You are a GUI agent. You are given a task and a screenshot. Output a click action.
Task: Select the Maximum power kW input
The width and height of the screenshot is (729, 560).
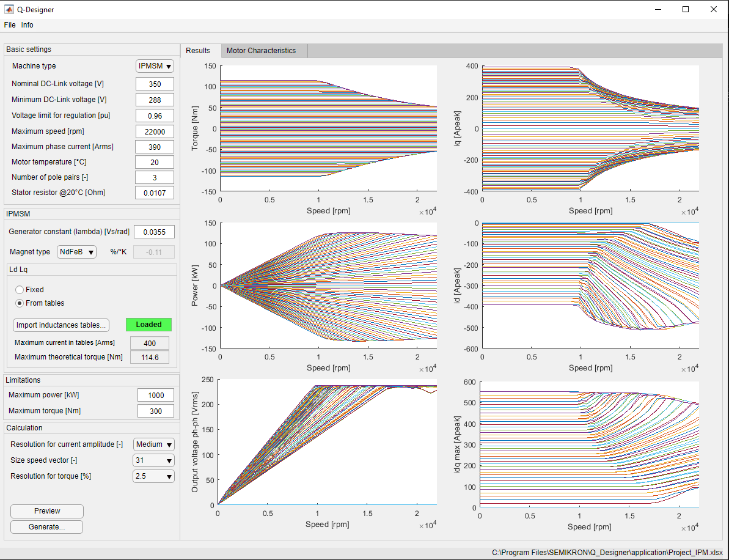click(x=156, y=395)
